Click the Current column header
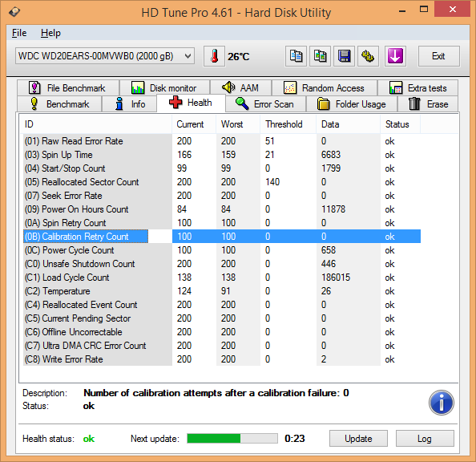 pyautogui.click(x=194, y=124)
